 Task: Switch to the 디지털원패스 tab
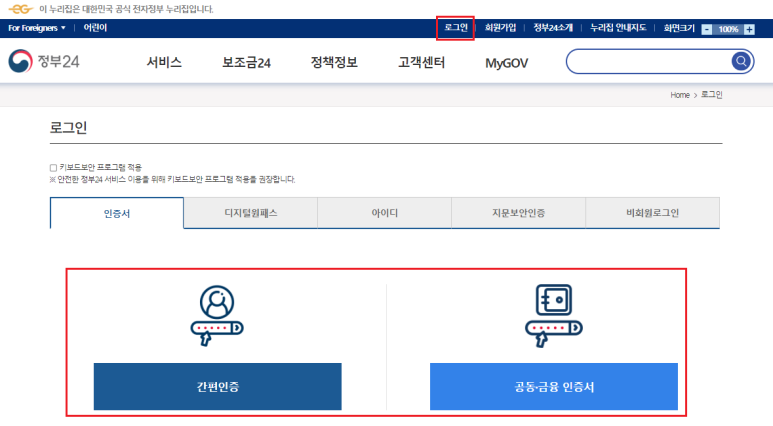251,213
